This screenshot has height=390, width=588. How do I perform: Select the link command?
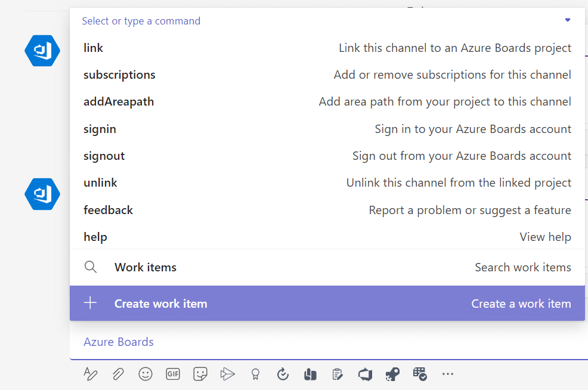(327, 48)
